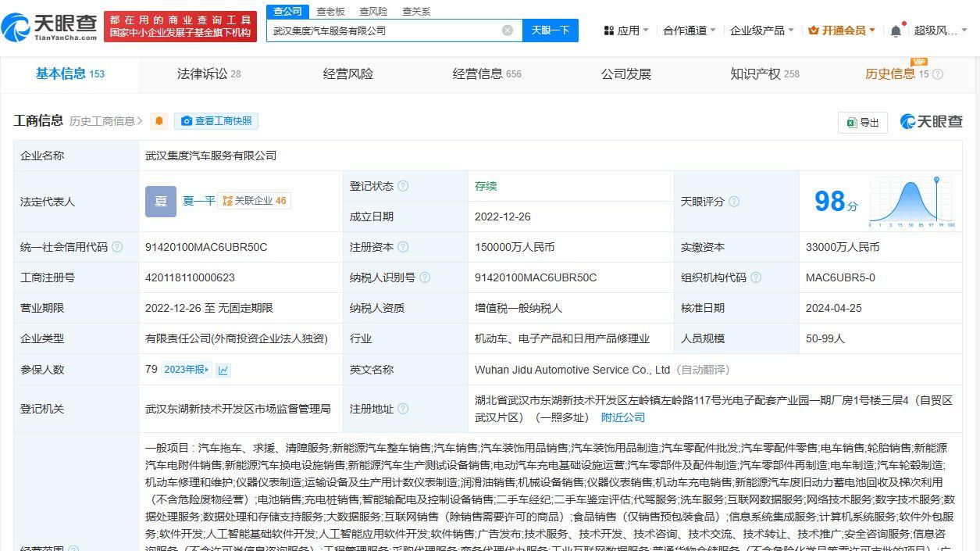Screen dimensions: 980x551
Task: Switch to the 查老板 search tab
Action: (330, 12)
